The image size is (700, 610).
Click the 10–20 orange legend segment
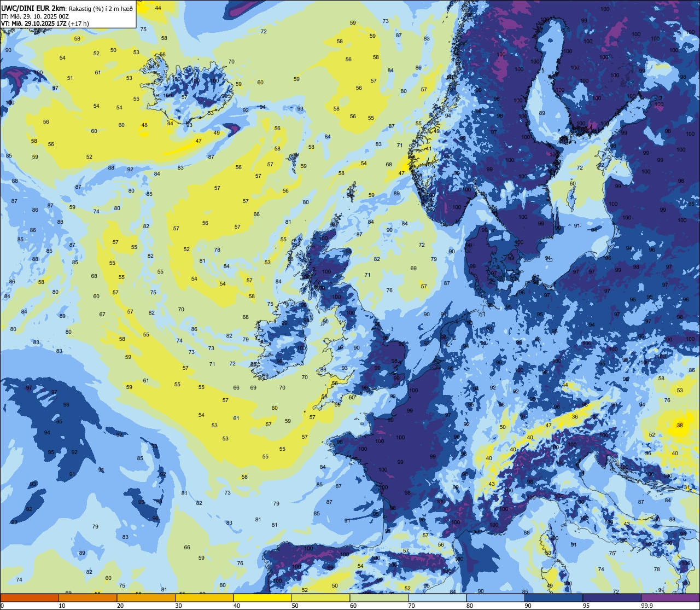coord(88,597)
